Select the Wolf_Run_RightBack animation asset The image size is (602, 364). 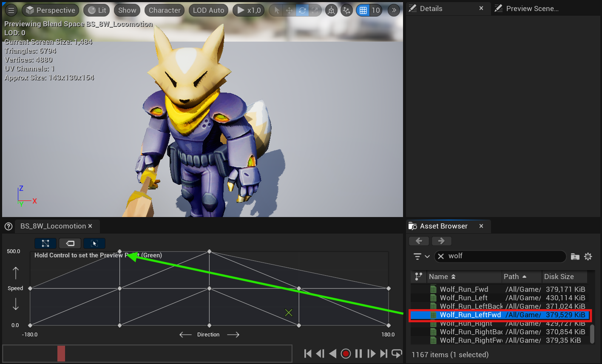point(500,332)
